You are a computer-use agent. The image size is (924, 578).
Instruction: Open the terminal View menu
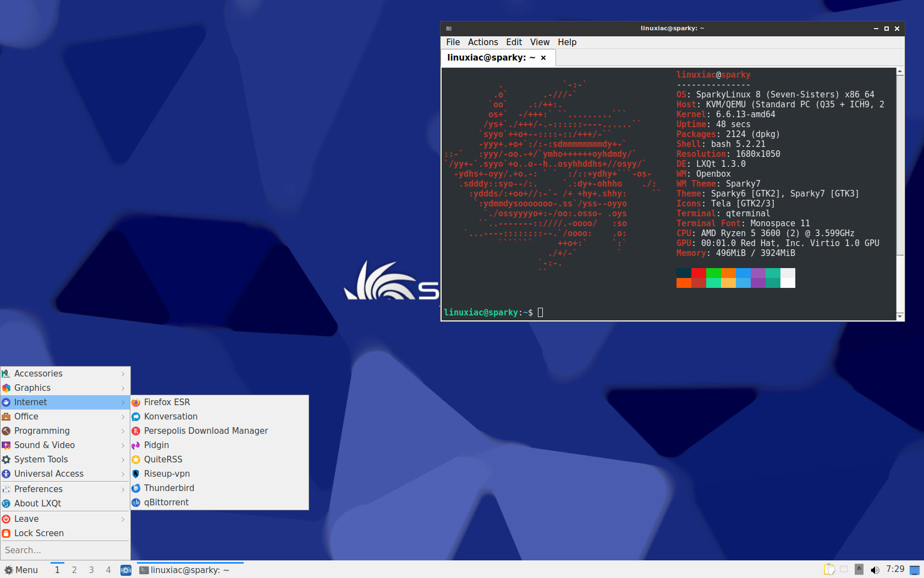[x=540, y=42]
